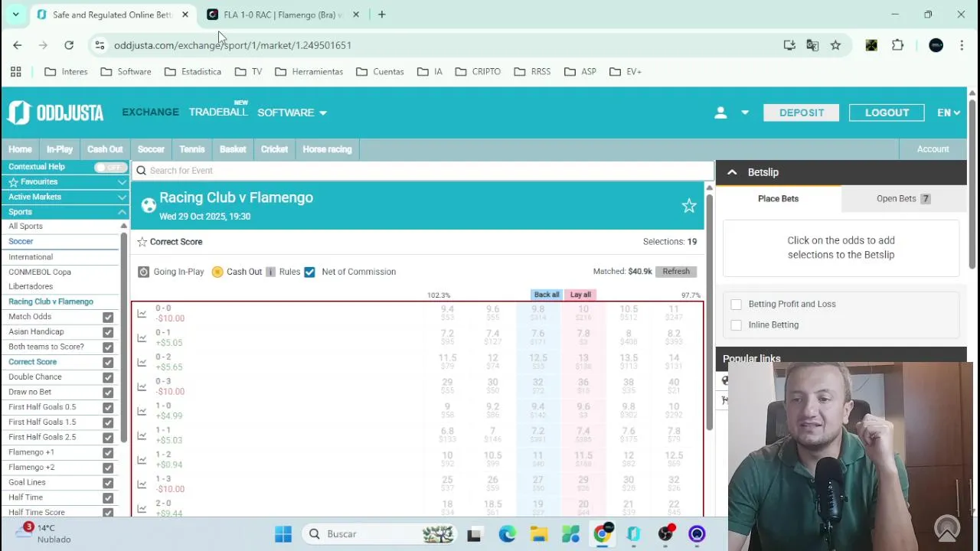The image size is (980, 551).
Task: Click the browser address bar
Action: (x=436, y=45)
